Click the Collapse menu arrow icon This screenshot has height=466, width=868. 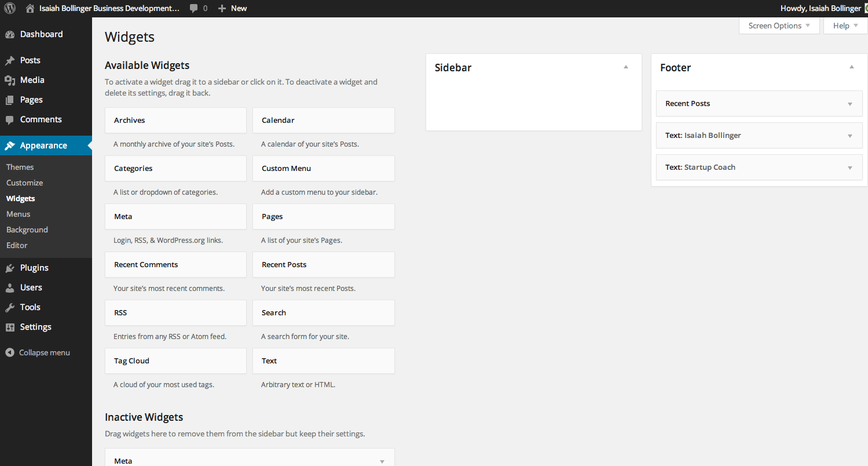coord(10,352)
